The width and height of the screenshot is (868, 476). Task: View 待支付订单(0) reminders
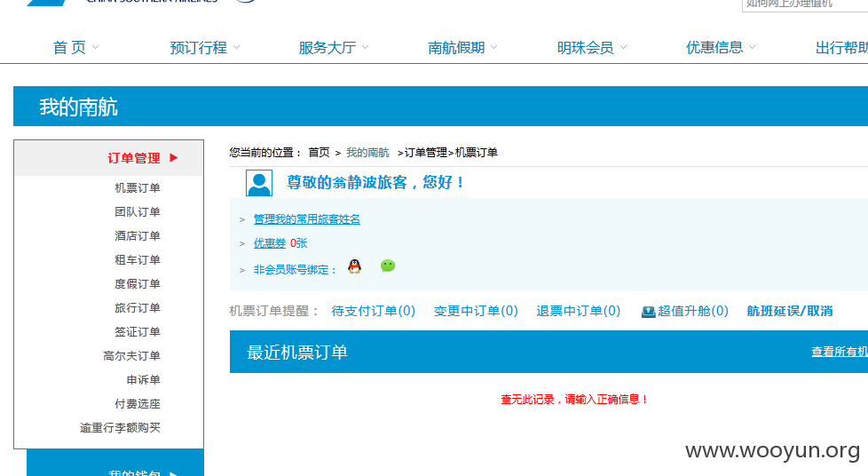click(x=374, y=311)
